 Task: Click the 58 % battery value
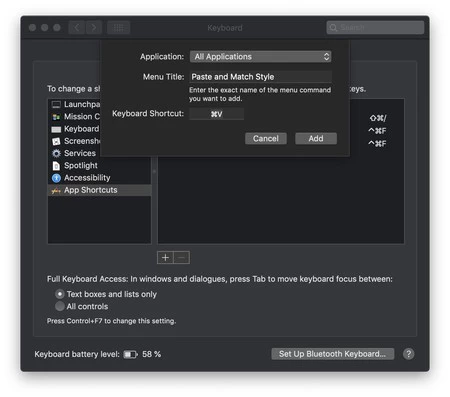[152, 354]
